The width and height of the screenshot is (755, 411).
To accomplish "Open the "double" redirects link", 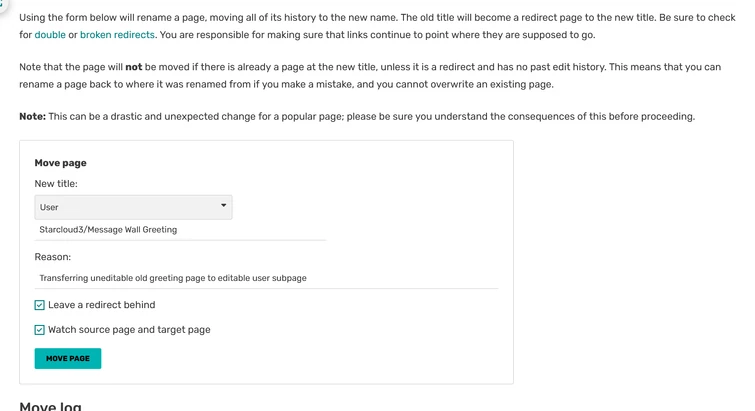I will tap(50, 35).
